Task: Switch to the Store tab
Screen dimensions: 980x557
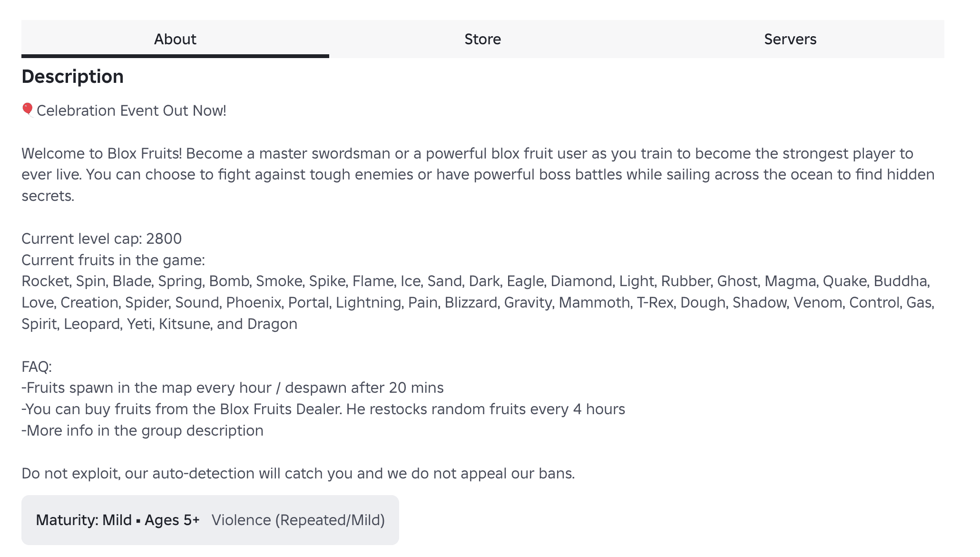Action: 482,39
